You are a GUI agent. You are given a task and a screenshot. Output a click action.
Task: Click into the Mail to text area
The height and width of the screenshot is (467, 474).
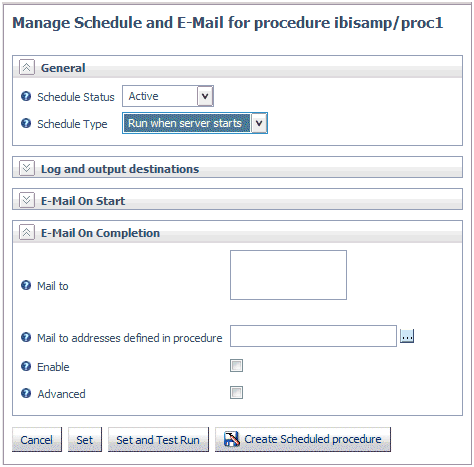[288, 275]
